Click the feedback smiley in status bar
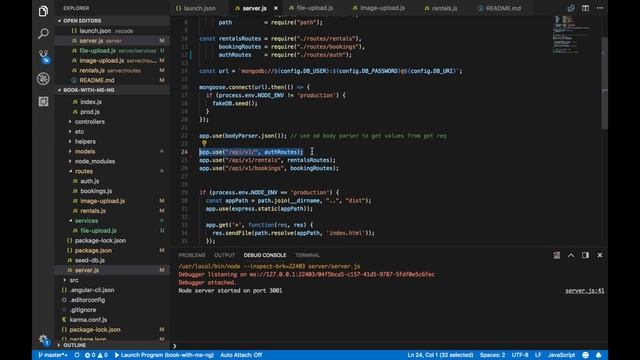The width and height of the screenshot is (640, 360). (x=585, y=355)
